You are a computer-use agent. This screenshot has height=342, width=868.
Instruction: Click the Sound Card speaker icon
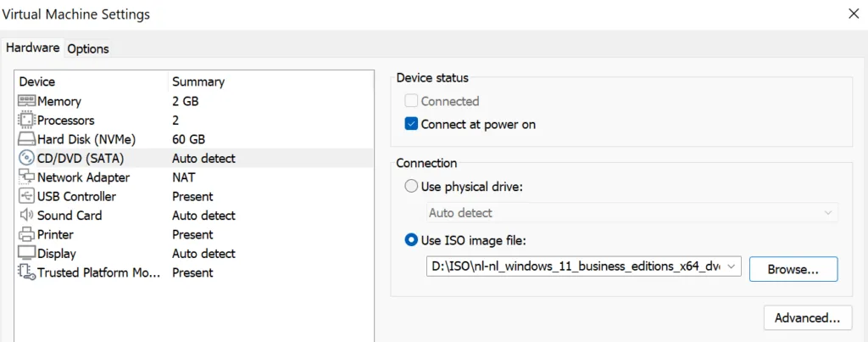pyautogui.click(x=26, y=216)
